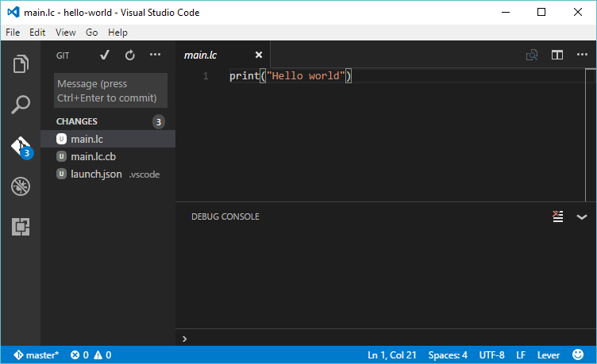Collapse the Debug Console panel
Screen dimensions: 597x364
pos(581,216)
